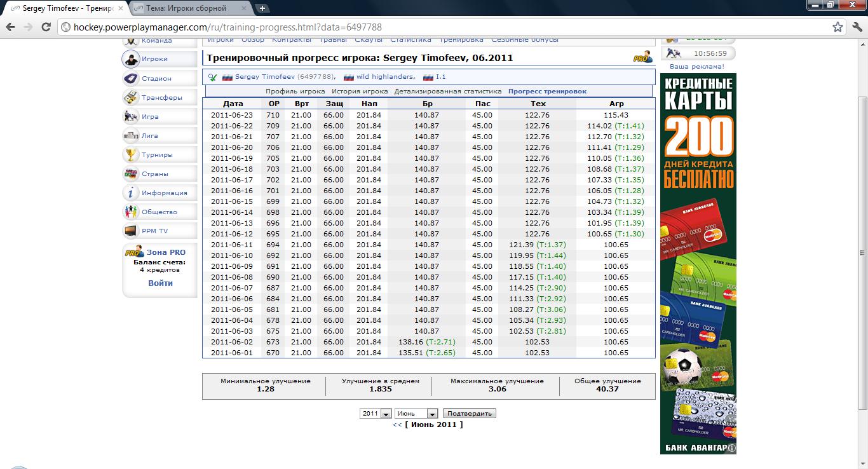The image size is (868, 469).
Task: Click the Бр column header
Action: 427,104
